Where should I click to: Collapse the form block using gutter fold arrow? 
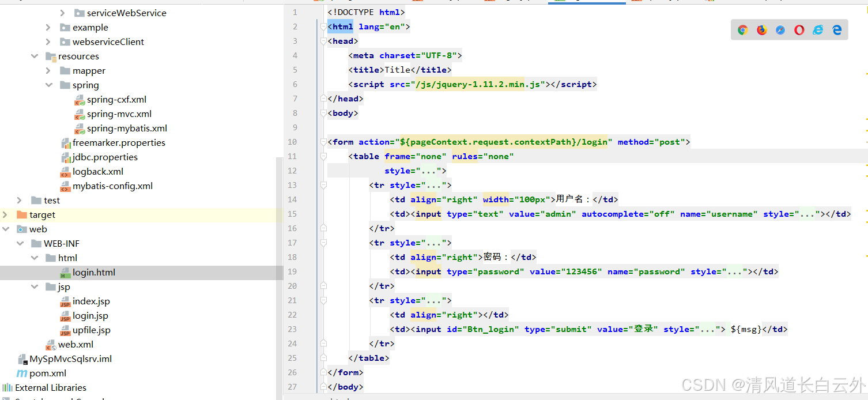coord(323,142)
